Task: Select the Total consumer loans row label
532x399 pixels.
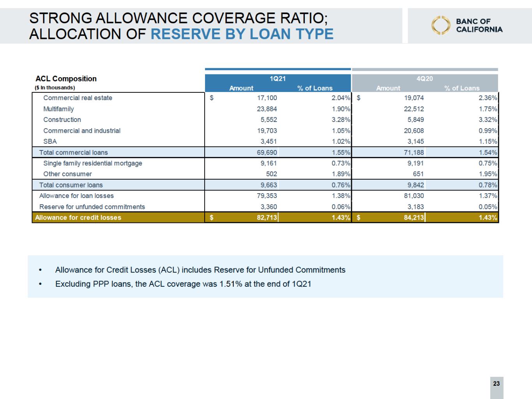Action: [71, 185]
